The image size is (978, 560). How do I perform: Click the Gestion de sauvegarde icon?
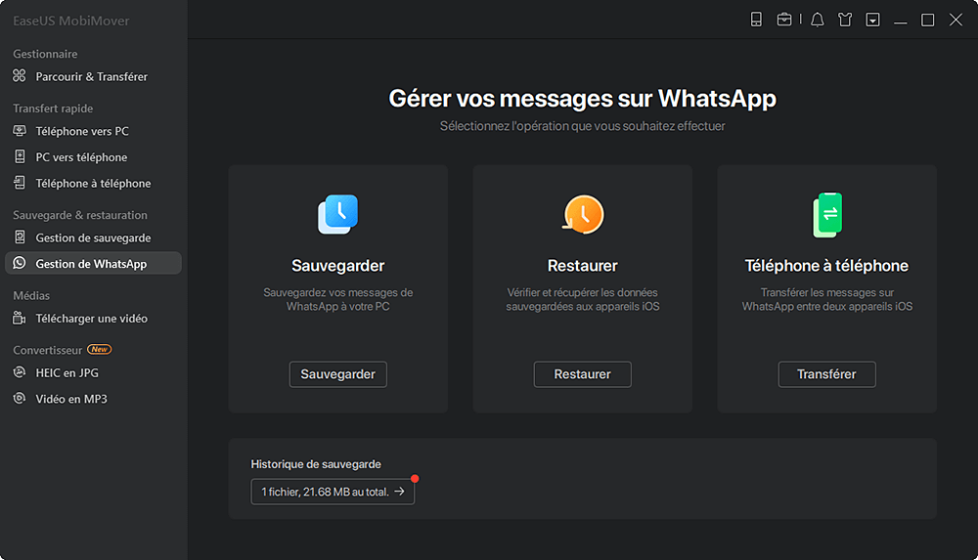pos(20,237)
